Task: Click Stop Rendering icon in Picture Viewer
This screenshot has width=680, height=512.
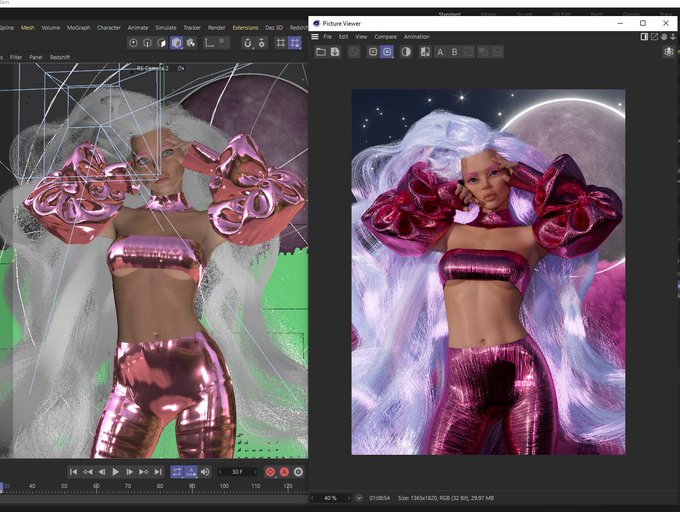Action: [354, 52]
